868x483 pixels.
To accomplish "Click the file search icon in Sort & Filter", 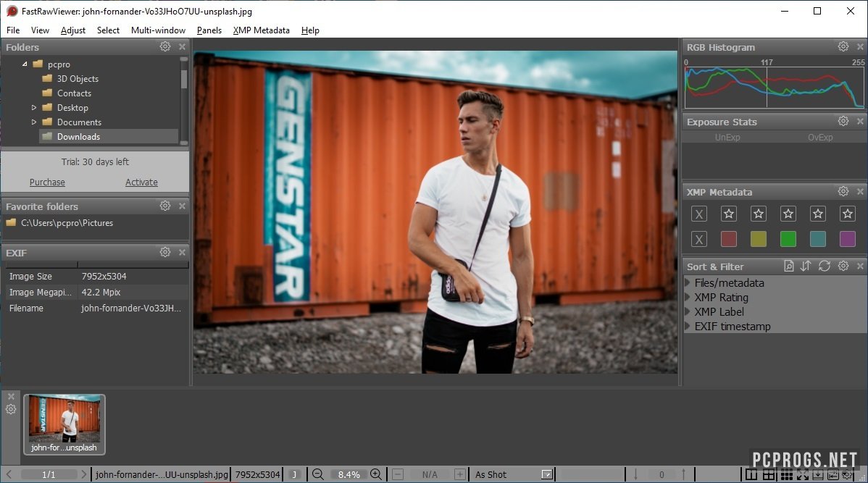I will coord(789,266).
